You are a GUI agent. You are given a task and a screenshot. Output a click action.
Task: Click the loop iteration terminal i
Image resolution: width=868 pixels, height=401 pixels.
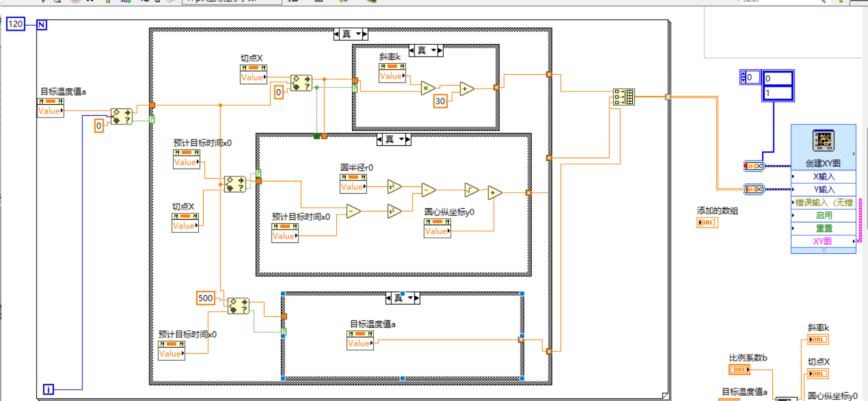pos(48,390)
